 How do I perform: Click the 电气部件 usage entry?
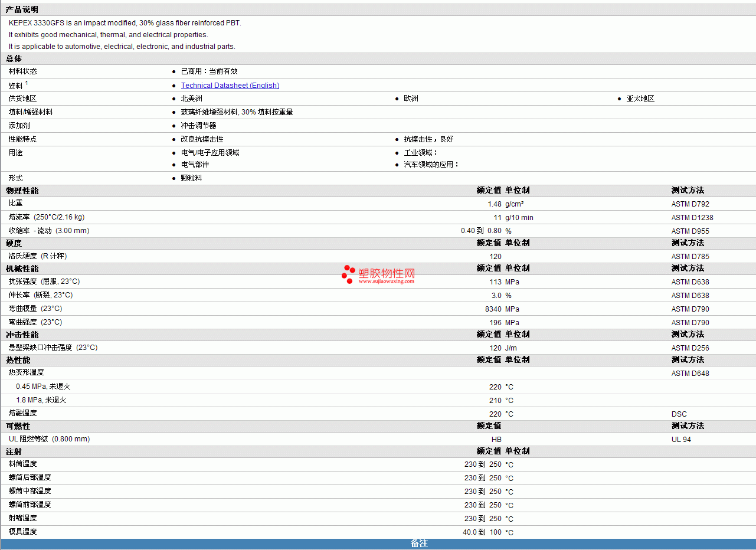(195, 165)
